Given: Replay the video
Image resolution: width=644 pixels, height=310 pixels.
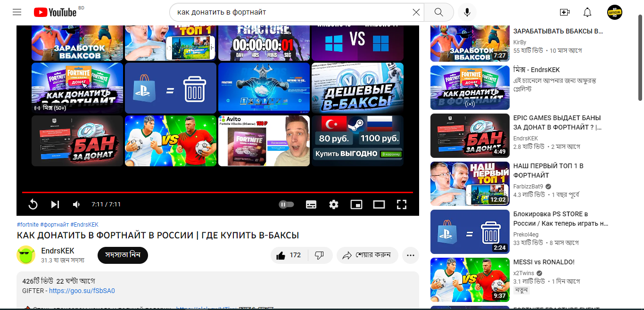Looking at the screenshot, I should point(33,204).
